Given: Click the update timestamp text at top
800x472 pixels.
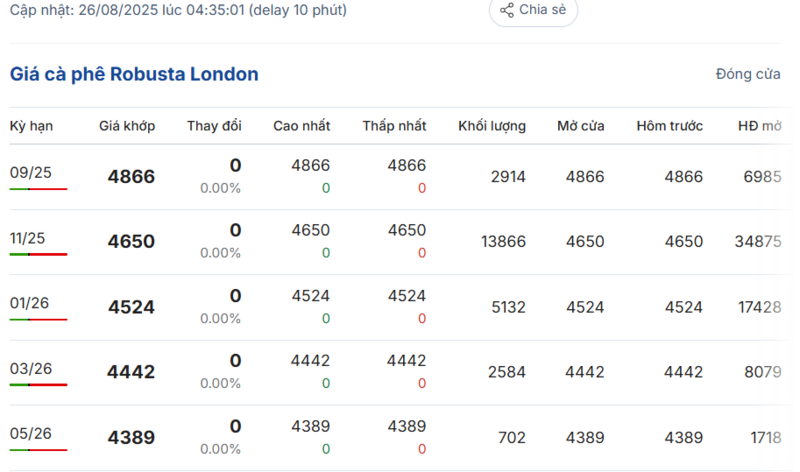Looking at the screenshot, I should [x=179, y=10].
